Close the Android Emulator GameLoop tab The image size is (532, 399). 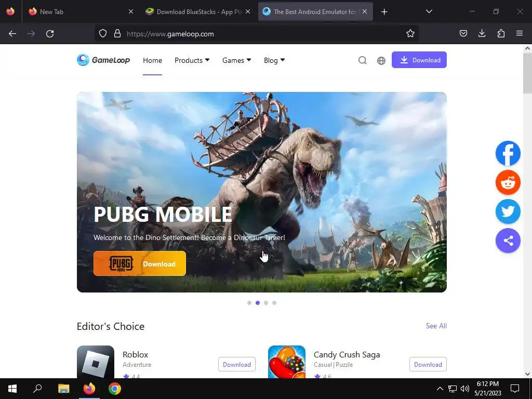(x=364, y=11)
